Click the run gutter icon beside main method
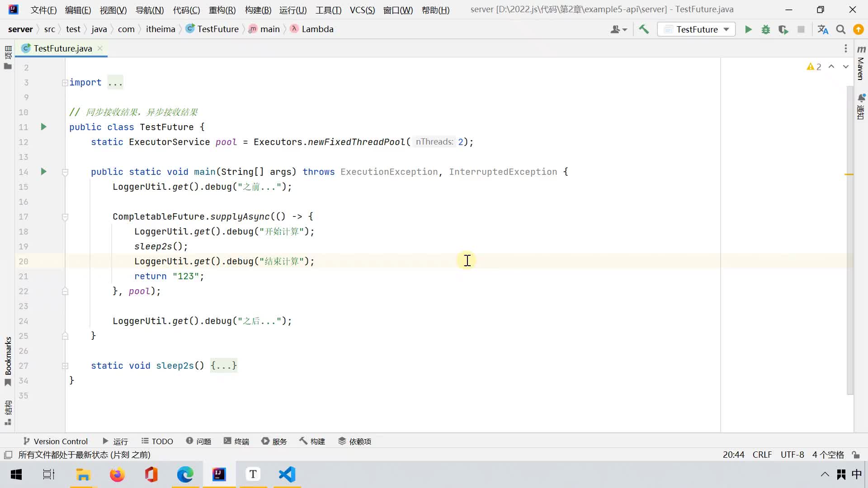 point(43,172)
